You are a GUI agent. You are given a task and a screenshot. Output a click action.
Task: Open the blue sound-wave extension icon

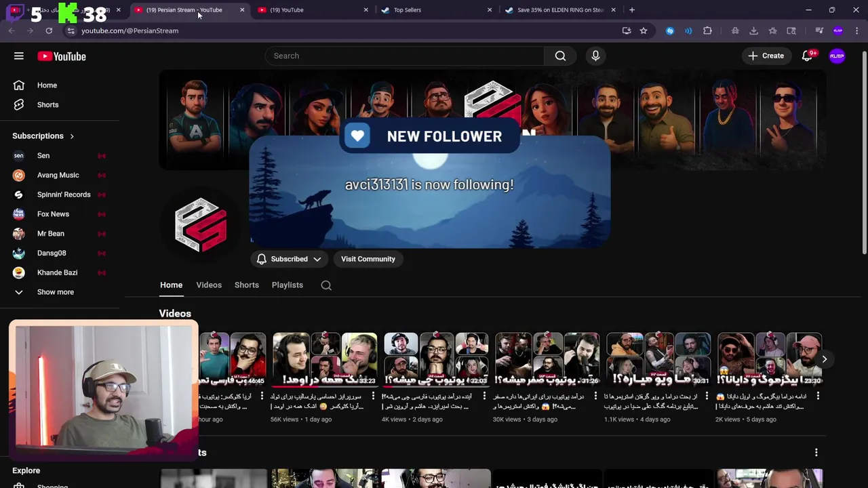[688, 30]
